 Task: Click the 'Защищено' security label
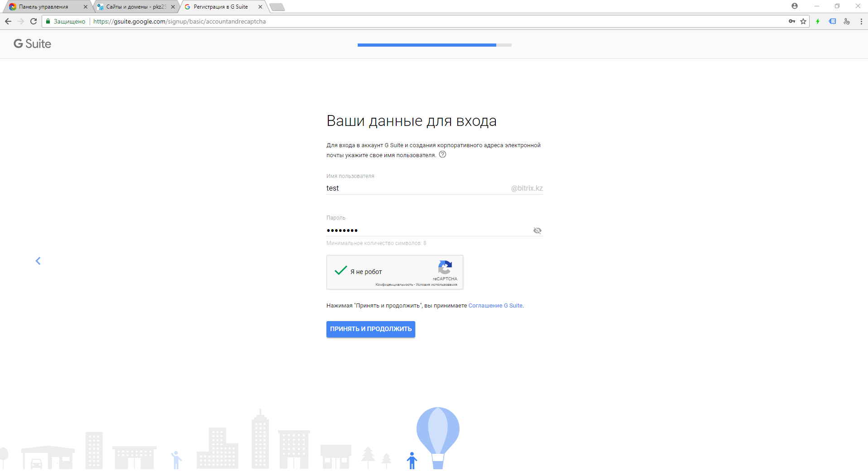coord(69,21)
